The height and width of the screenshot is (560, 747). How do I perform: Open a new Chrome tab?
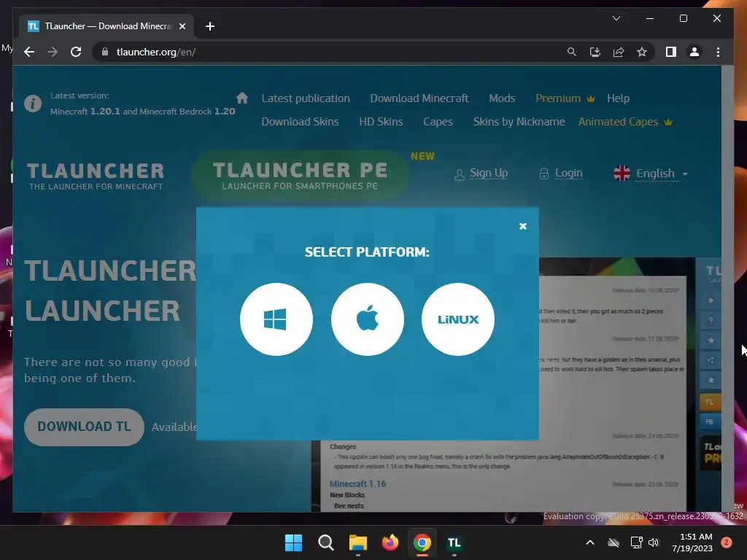pyautogui.click(x=210, y=26)
